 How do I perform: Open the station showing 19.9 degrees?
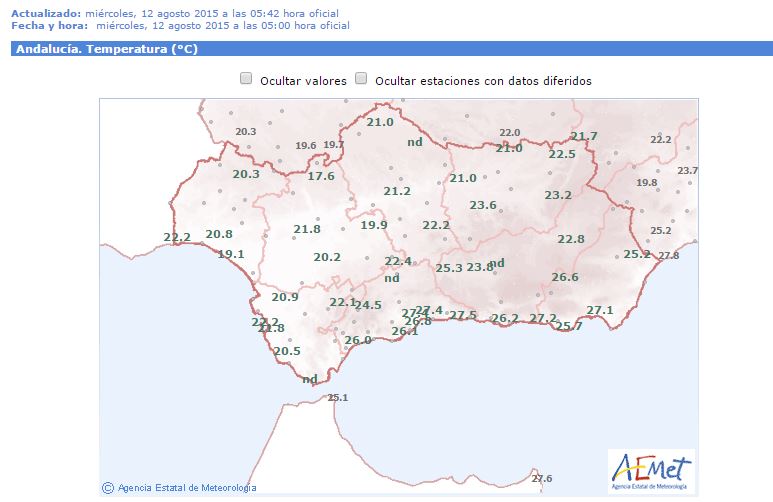[x=374, y=225]
